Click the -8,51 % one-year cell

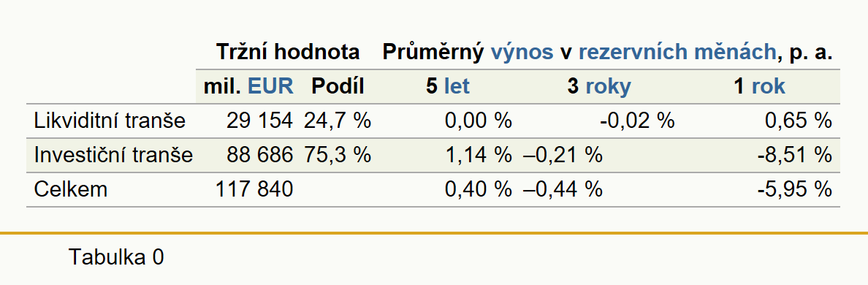click(794, 155)
